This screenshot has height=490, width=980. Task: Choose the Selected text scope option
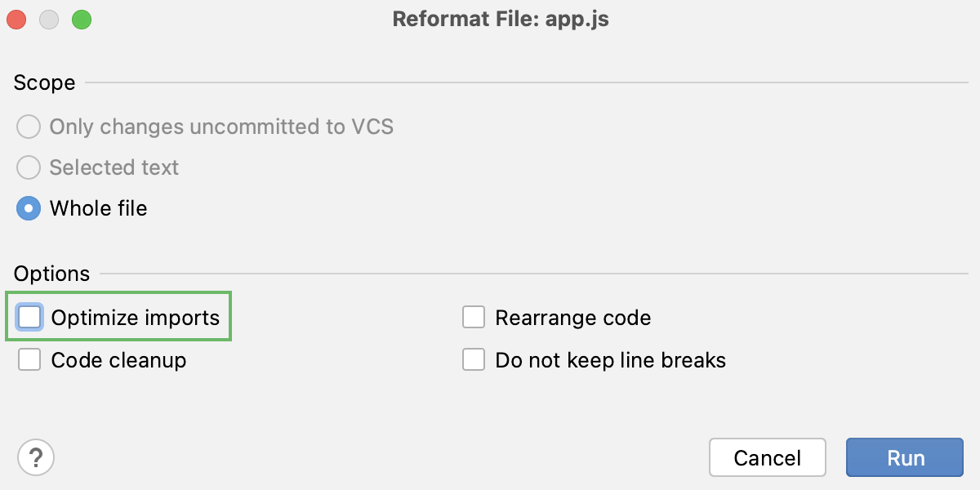pyautogui.click(x=29, y=167)
